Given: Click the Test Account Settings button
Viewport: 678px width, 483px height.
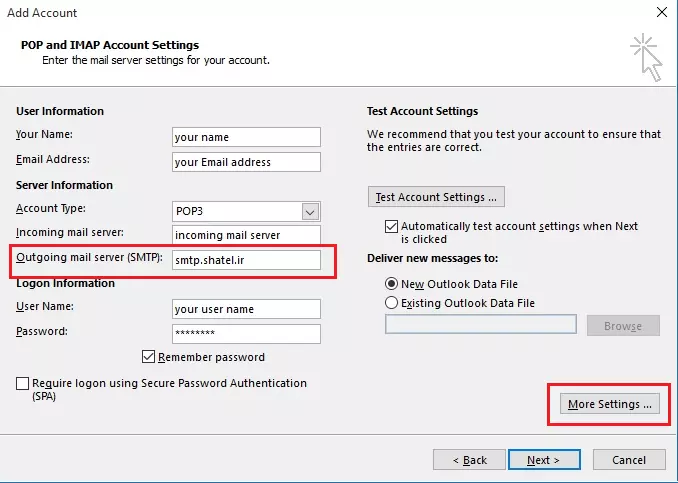Looking at the screenshot, I should [x=436, y=197].
